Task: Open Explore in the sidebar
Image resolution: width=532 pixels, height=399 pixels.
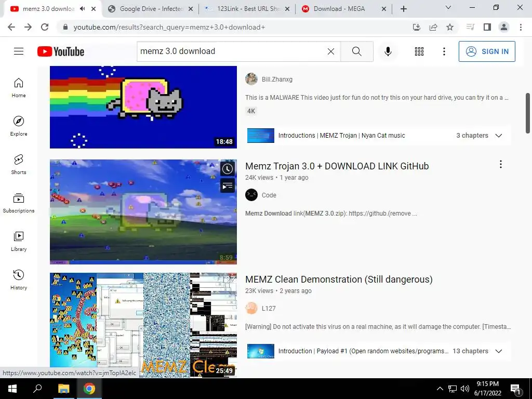Action: pos(19,126)
